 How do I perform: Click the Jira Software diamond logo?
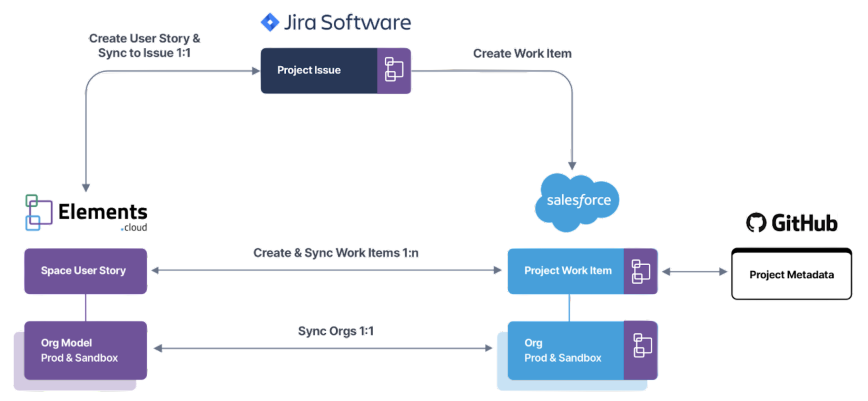point(270,22)
